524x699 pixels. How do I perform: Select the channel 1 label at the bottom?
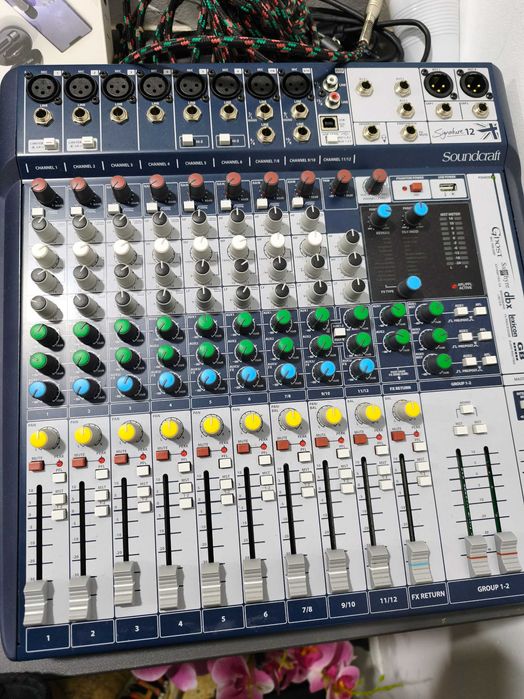tap(48, 638)
